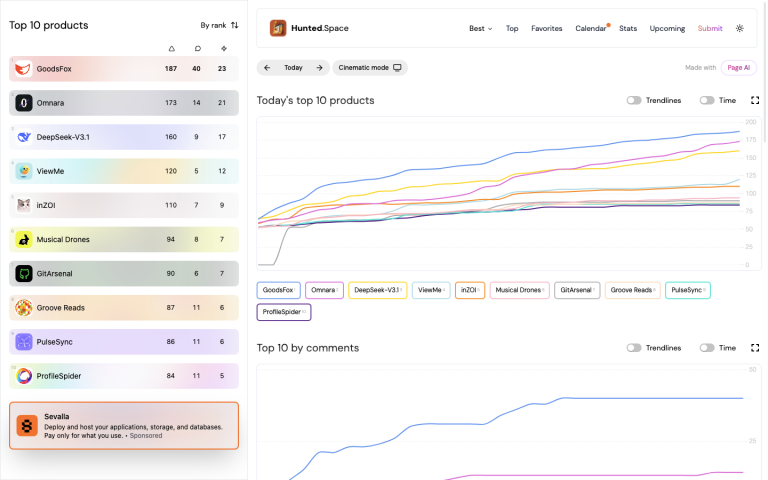Toggle the DeepSeek-V3.1 legend chip

click(x=377, y=290)
